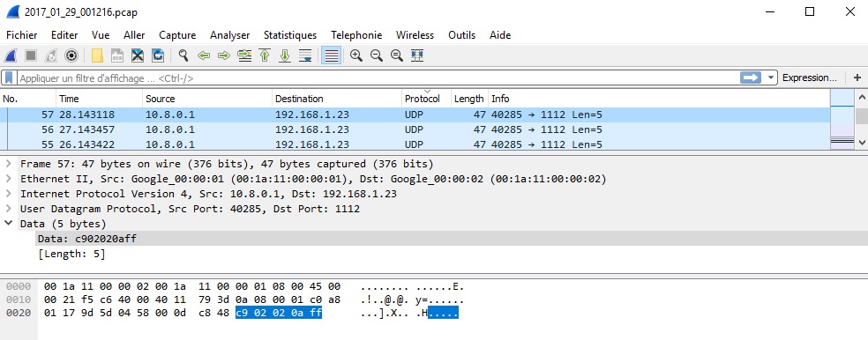Sort packets by the Time column
This screenshot has height=340, width=868.
99,99
